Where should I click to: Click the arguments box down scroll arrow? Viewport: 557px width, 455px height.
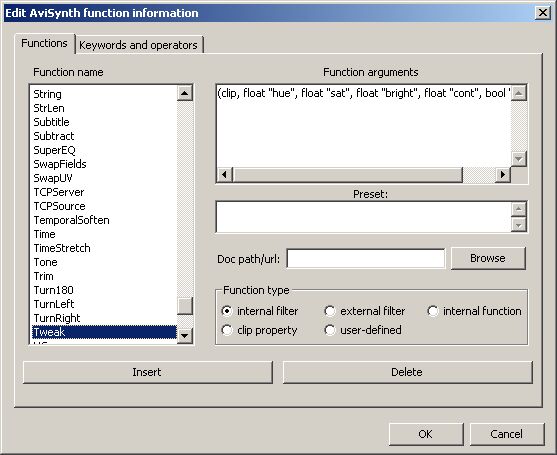coord(519,159)
